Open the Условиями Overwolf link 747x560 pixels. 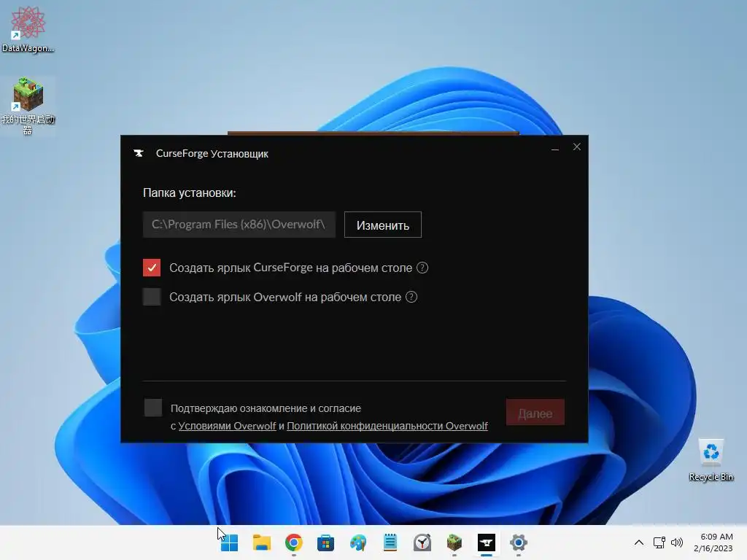pos(228,426)
